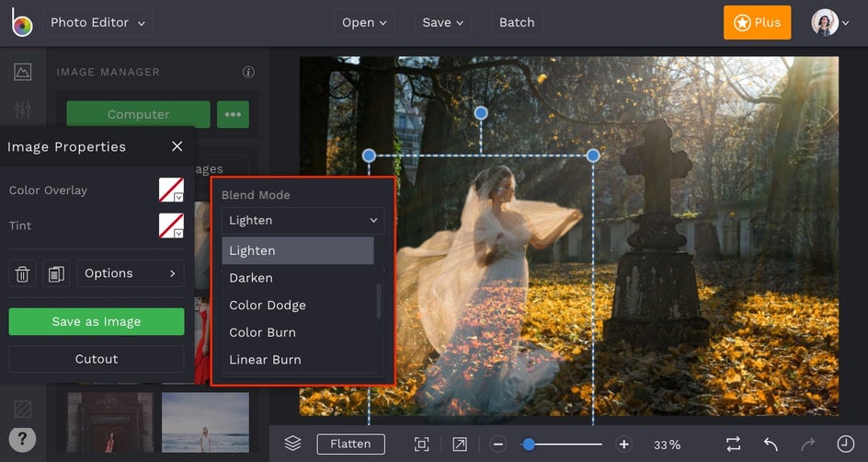Click the repeat loop arrows icon
The image size is (868, 462).
pyautogui.click(x=734, y=445)
